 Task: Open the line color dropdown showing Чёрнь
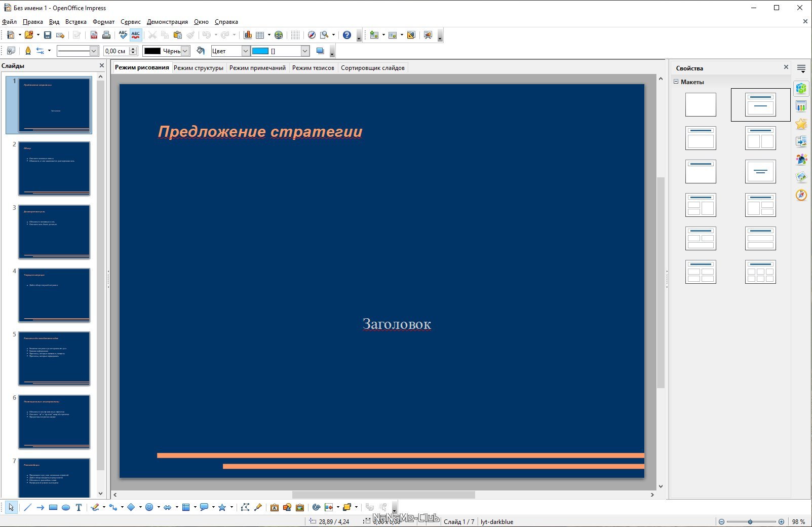[x=185, y=51]
